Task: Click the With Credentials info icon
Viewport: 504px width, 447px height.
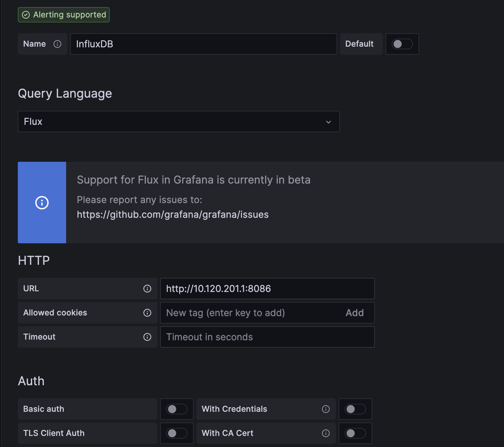Action: (x=326, y=409)
